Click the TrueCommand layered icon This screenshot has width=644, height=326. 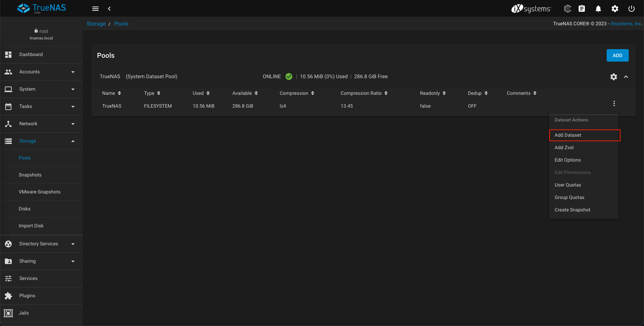pos(567,9)
